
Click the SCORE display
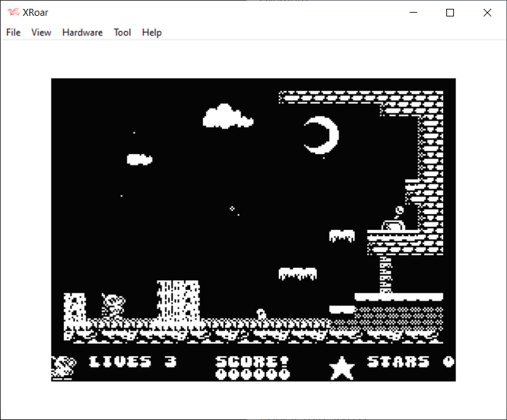(252, 367)
